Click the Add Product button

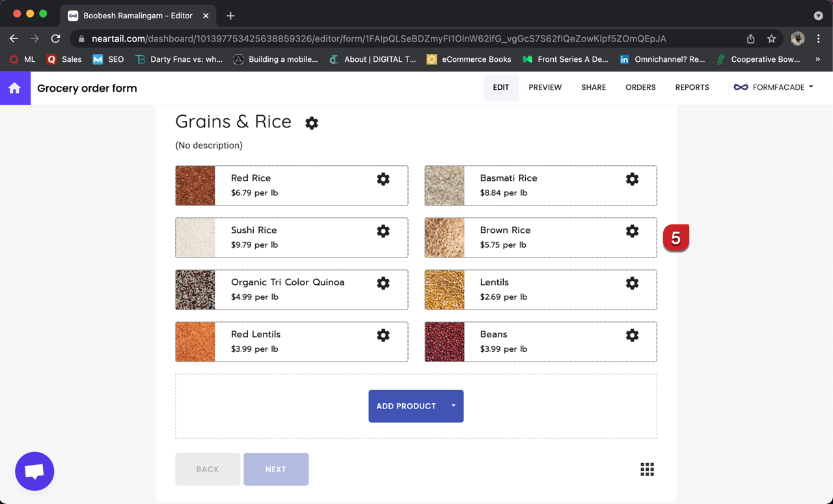pos(406,406)
